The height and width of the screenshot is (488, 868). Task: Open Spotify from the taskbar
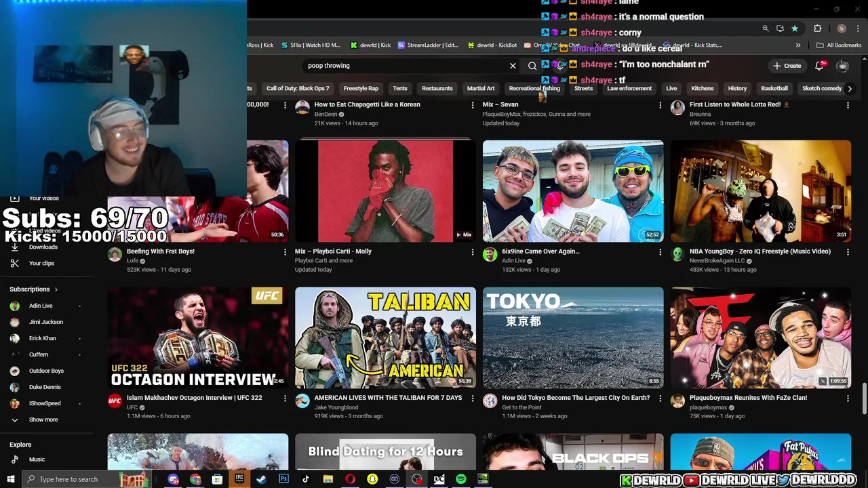tap(461, 479)
